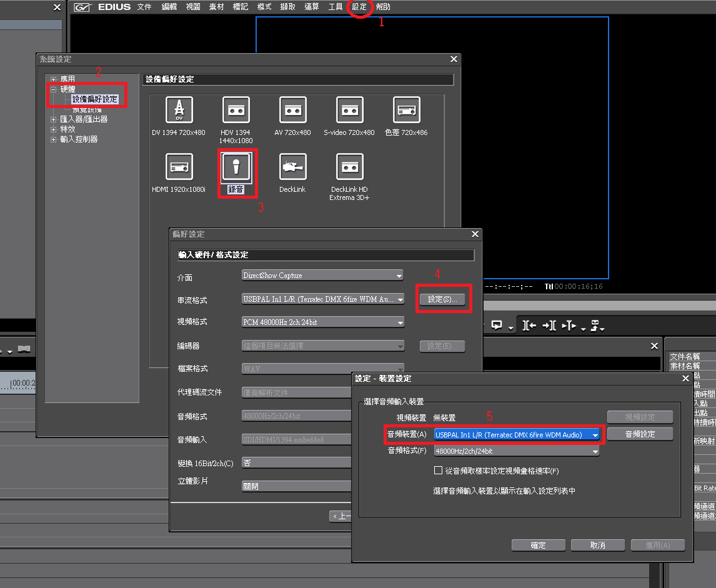The image size is (716, 588).
Task: Open the 音頻裝置 dropdown list
Action: click(x=595, y=435)
